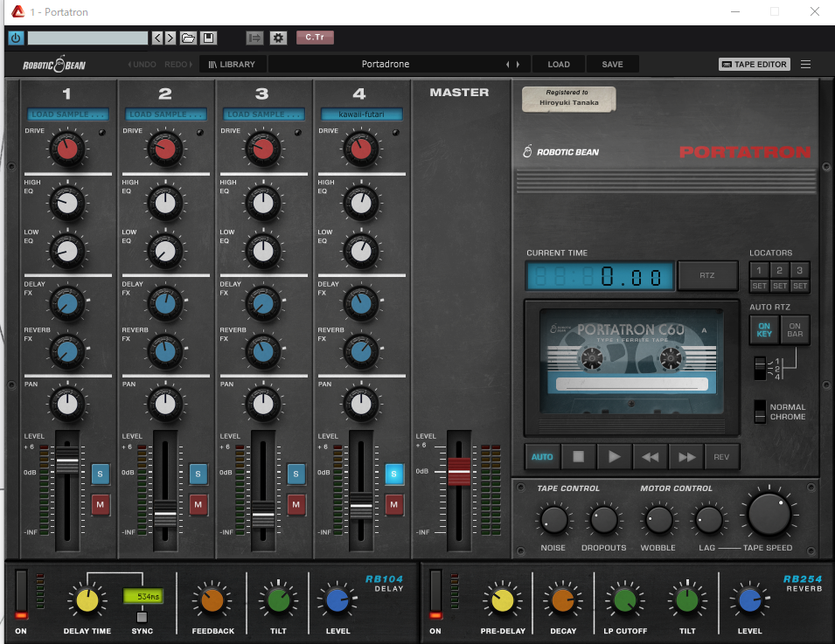The width and height of the screenshot is (835, 644).
Task: Click SAVE in the preset bar
Action: (612, 65)
